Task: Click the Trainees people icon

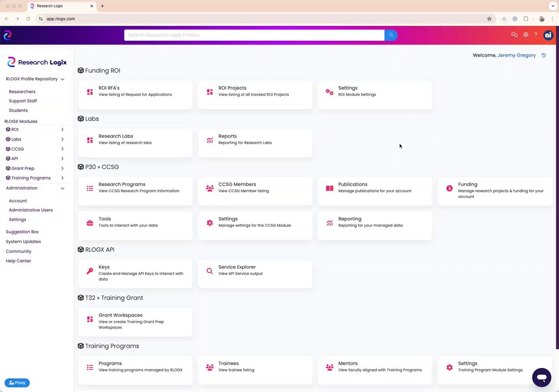Action: 210,368
